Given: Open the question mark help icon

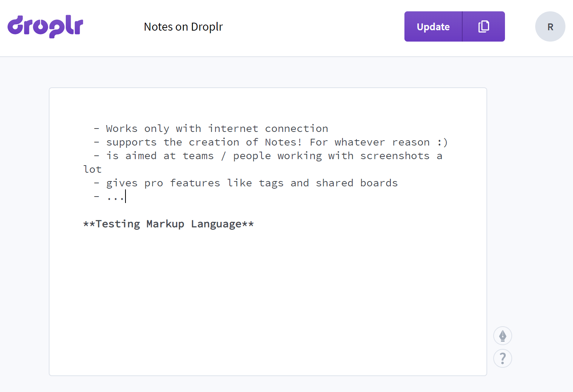Looking at the screenshot, I should tap(503, 358).
